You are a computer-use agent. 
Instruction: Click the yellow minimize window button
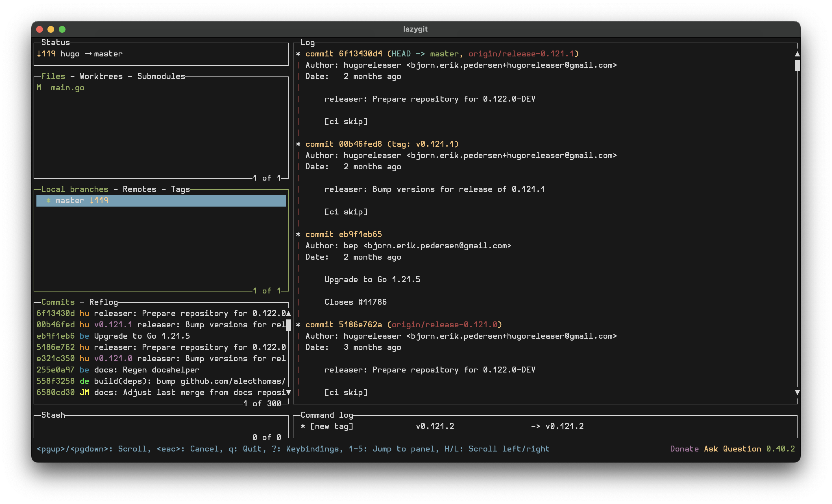pyautogui.click(x=51, y=29)
